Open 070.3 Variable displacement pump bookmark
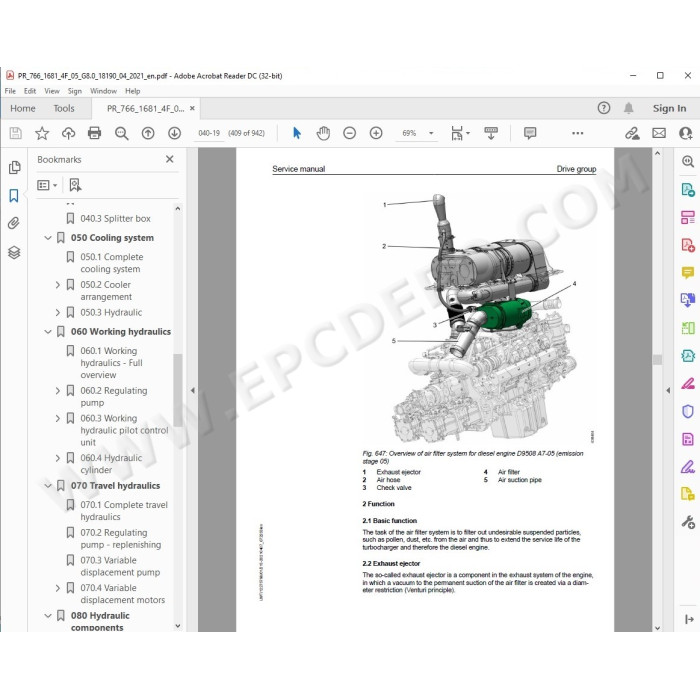Viewport: 700px width, 700px height. pyautogui.click(x=120, y=566)
